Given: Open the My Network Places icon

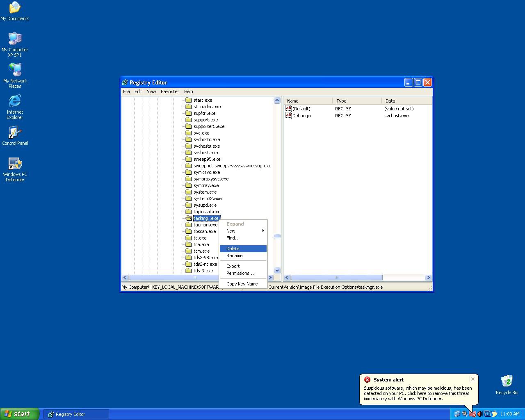Looking at the screenshot, I should click(15, 71).
